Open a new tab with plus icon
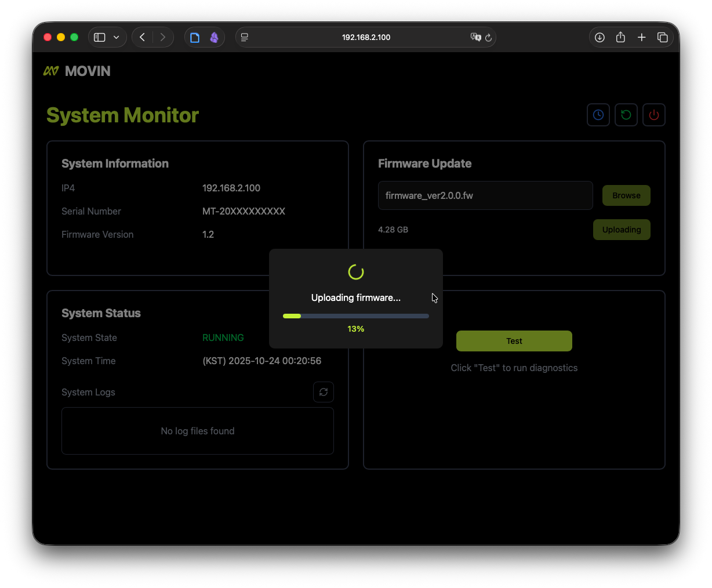Viewport: 712px width, 588px height. [641, 37]
